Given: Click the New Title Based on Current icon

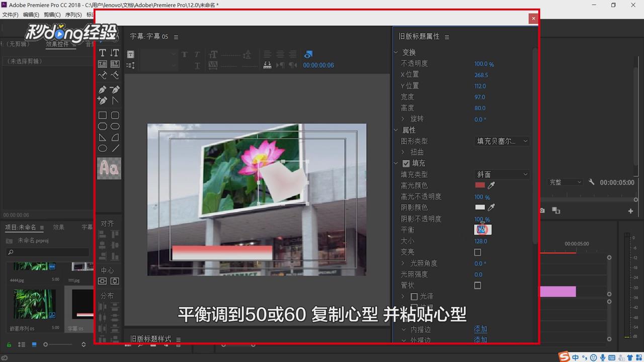Looking at the screenshot, I should 130,54.
